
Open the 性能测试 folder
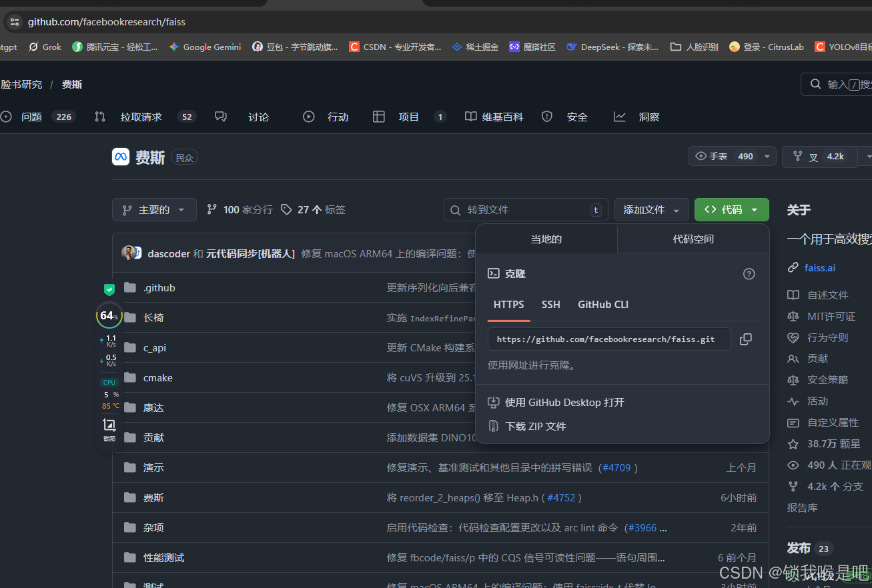[163, 558]
